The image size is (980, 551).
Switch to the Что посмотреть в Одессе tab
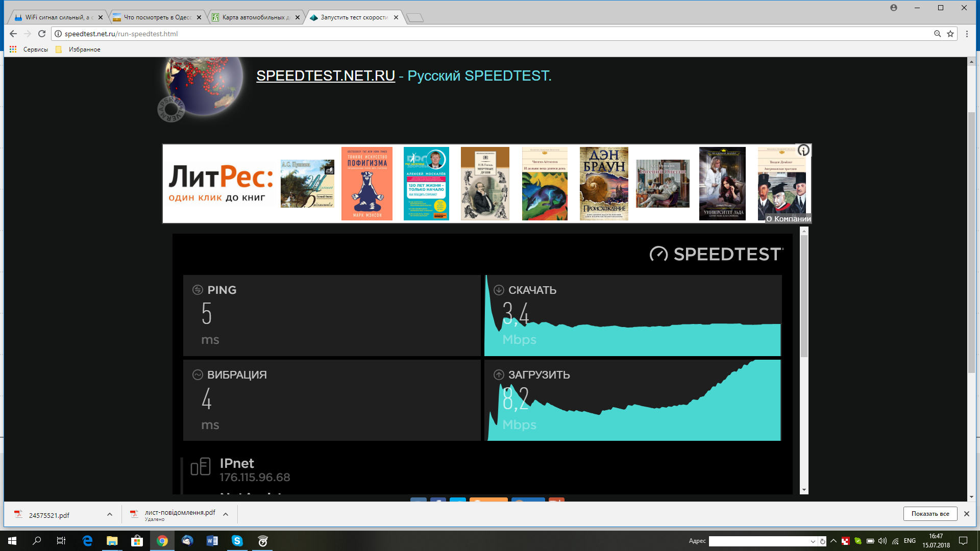click(x=157, y=17)
